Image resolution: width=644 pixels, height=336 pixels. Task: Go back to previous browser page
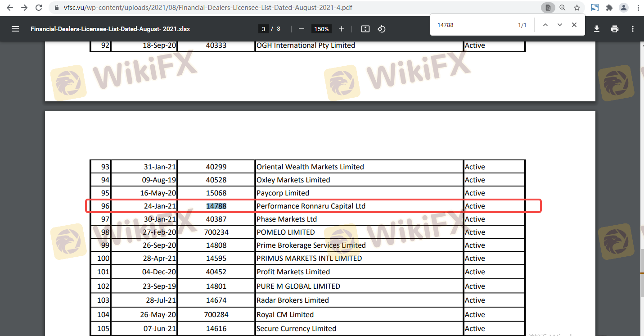click(10, 8)
